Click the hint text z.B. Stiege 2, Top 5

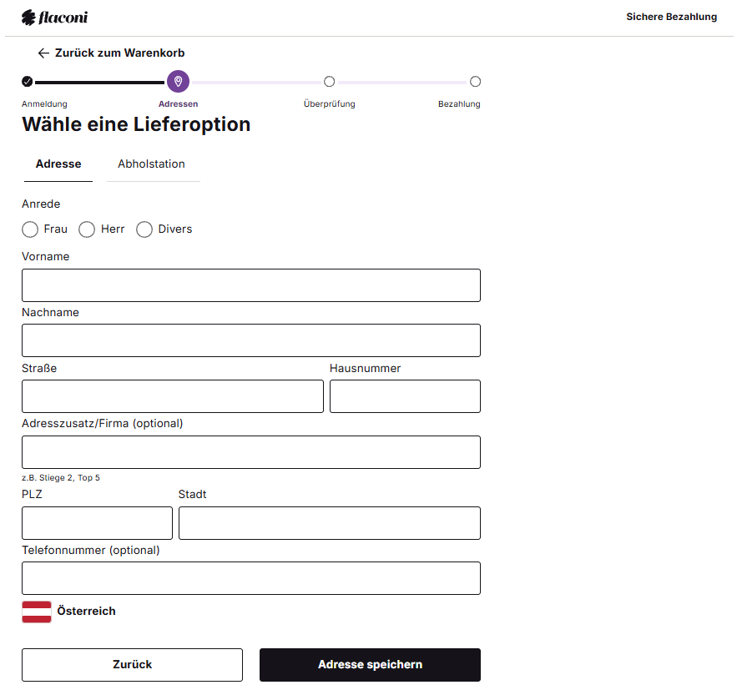(x=61, y=478)
